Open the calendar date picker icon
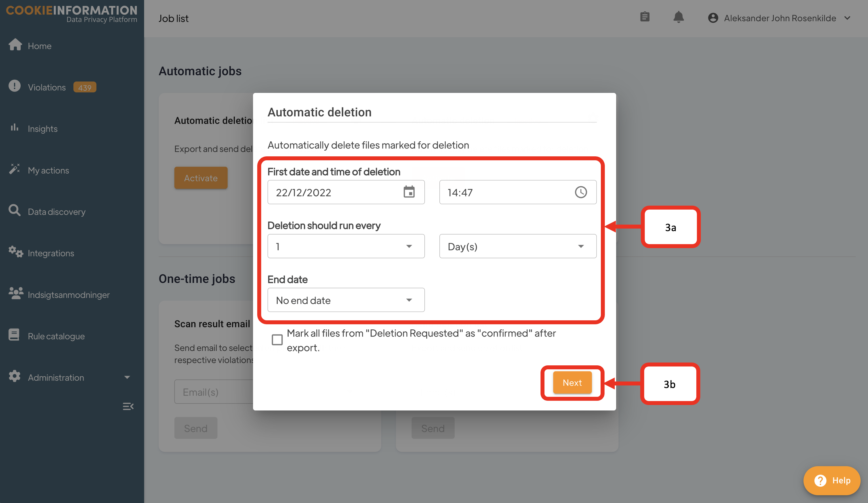868x503 pixels. (x=409, y=192)
